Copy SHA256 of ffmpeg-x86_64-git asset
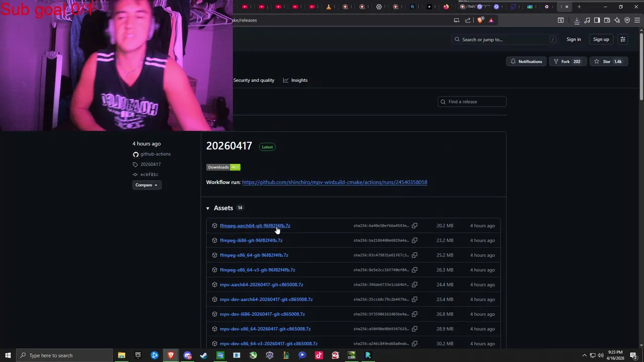 [x=415, y=255]
